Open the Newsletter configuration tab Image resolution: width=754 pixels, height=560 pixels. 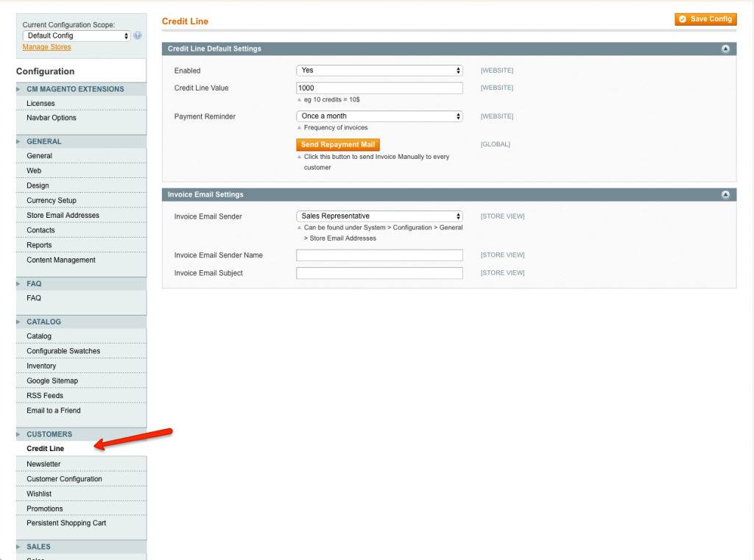click(x=43, y=464)
